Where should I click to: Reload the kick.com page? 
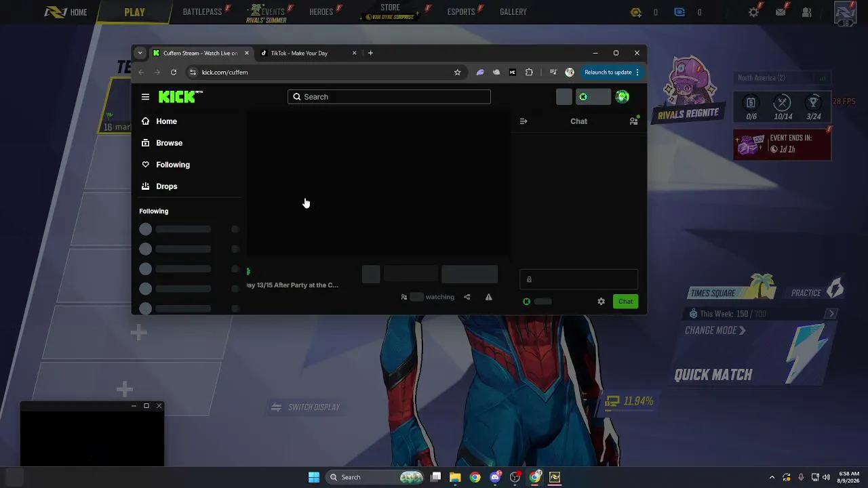[174, 73]
